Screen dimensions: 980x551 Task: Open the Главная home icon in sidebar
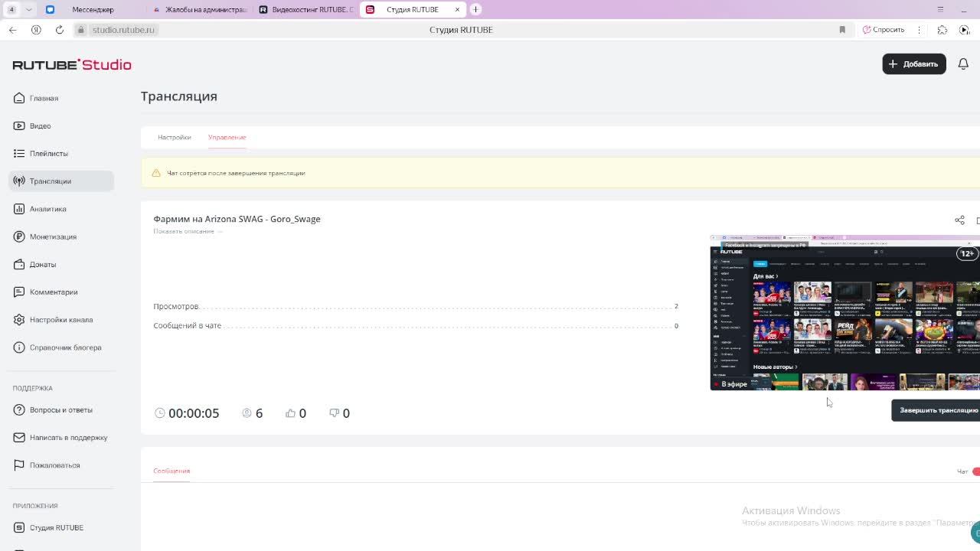tap(19, 98)
